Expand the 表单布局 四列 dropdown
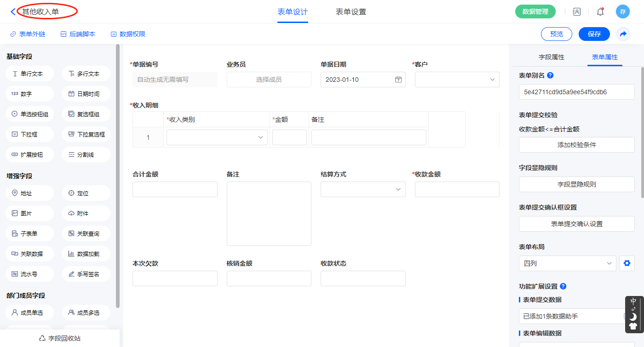 click(567, 263)
